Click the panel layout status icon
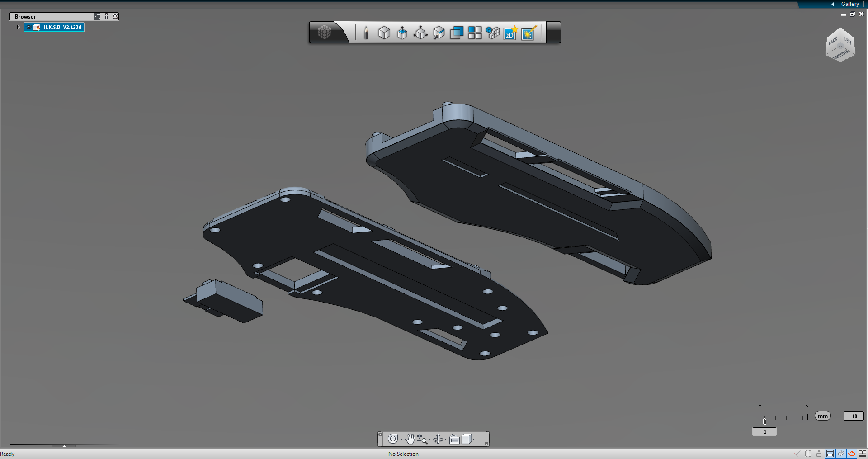The image size is (868, 459). 863,454
